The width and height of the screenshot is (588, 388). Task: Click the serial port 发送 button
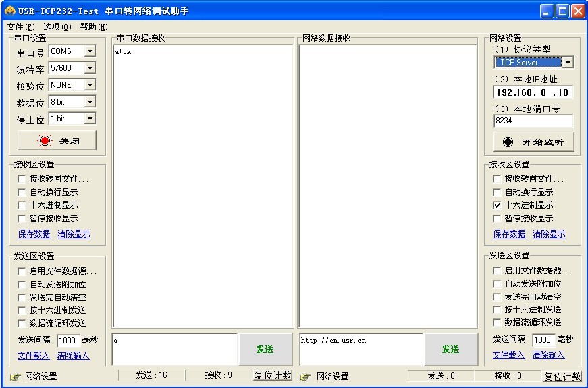(264, 349)
